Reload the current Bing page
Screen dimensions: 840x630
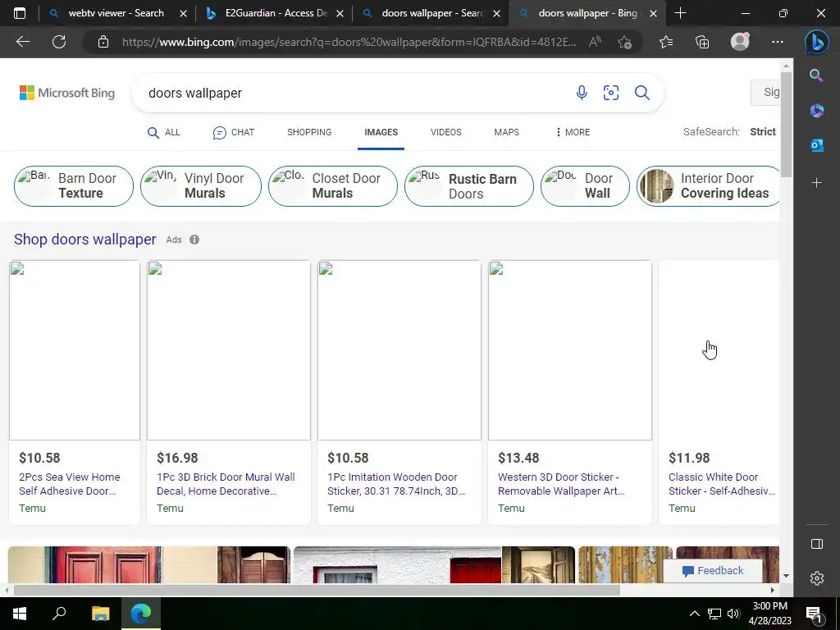pyautogui.click(x=59, y=42)
